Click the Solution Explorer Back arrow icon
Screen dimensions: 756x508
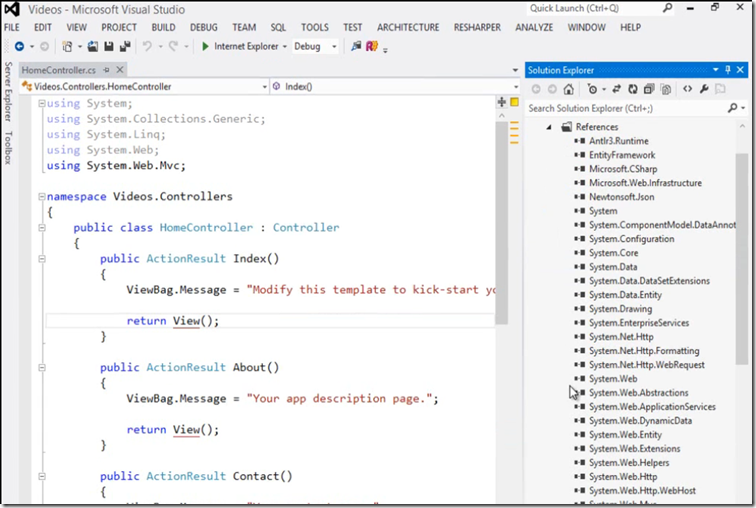tap(536, 89)
